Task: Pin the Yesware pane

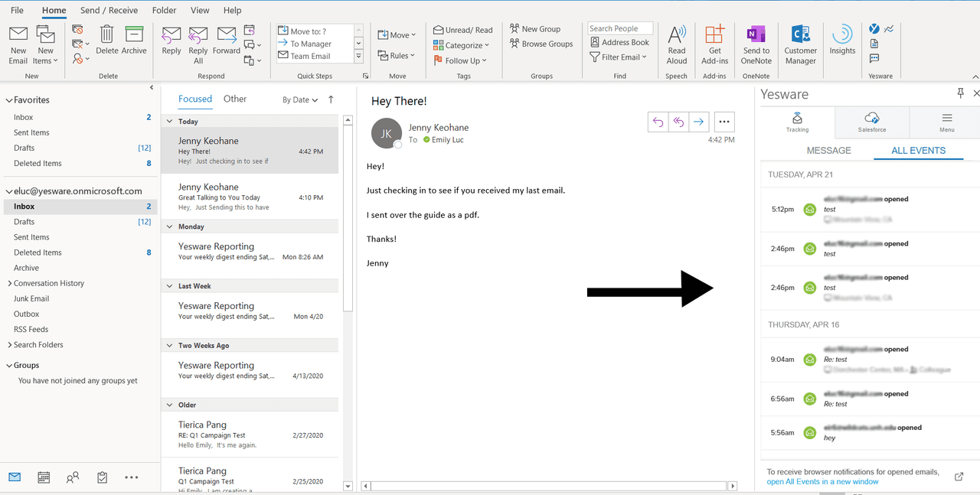Action: [x=960, y=93]
